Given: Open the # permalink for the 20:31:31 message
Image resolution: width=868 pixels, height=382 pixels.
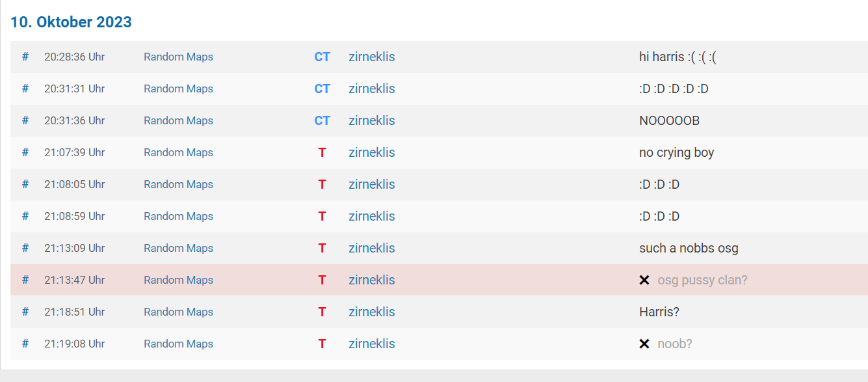Looking at the screenshot, I should click(25, 89).
